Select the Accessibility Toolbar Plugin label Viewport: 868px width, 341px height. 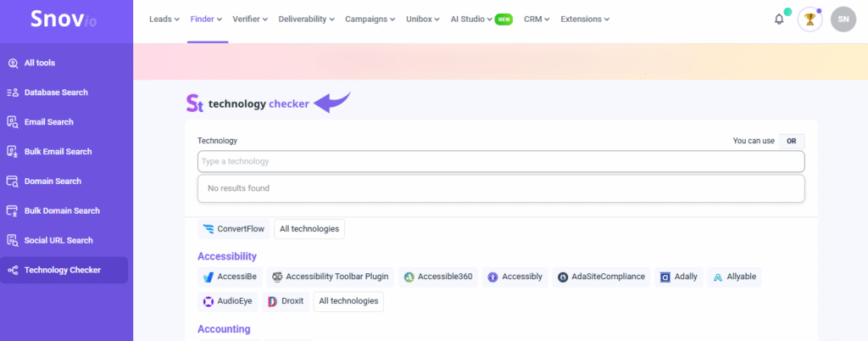click(x=337, y=277)
